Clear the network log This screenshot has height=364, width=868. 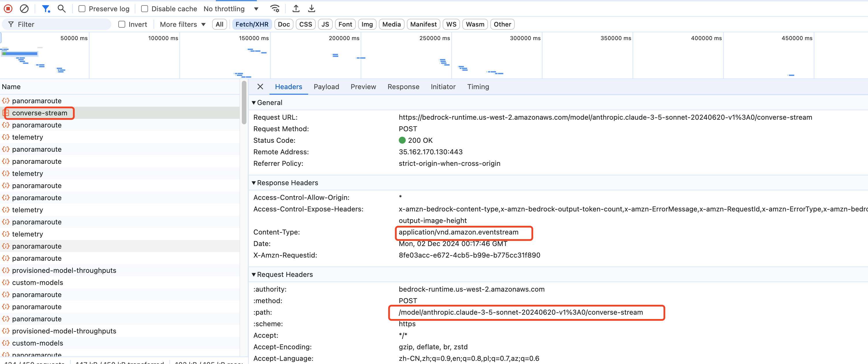point(24,9)
